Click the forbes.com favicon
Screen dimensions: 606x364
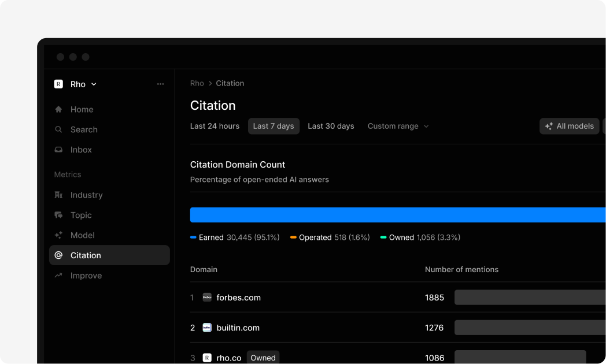click(207, 297)
